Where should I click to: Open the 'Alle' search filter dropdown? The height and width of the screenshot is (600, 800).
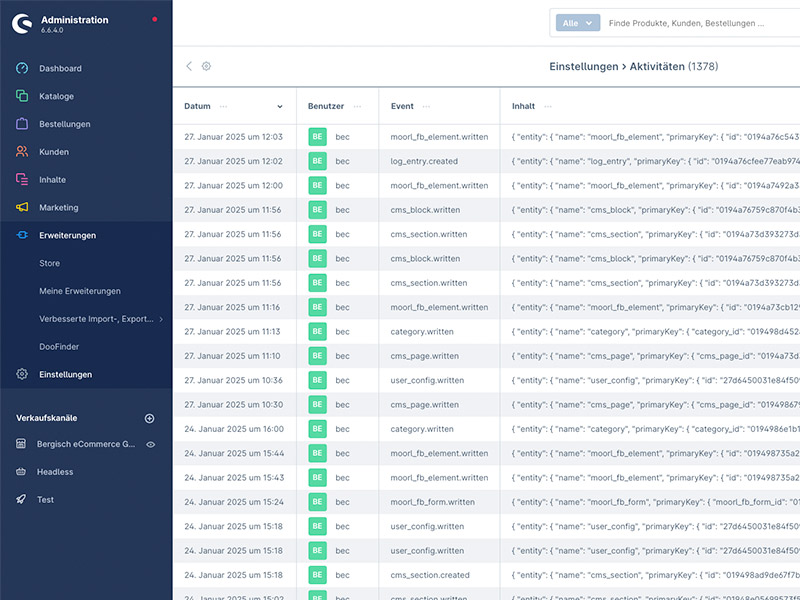(x=578, y=22)
